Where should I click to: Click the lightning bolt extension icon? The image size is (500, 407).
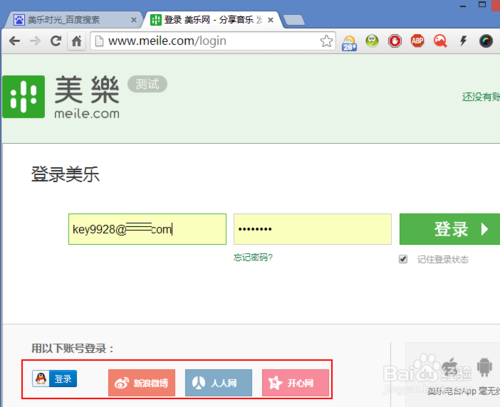[x=463, y=41]
